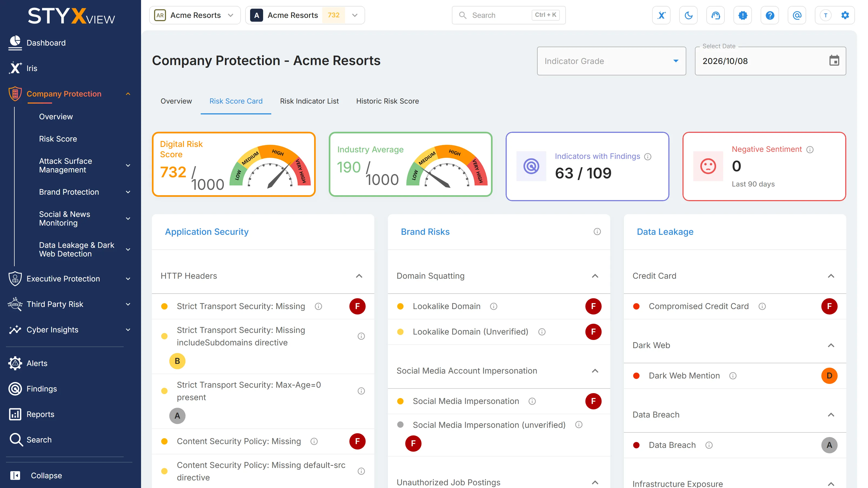
Task: Click info icon beside Social Media Impersonation (unverified)
Action: 579,425
